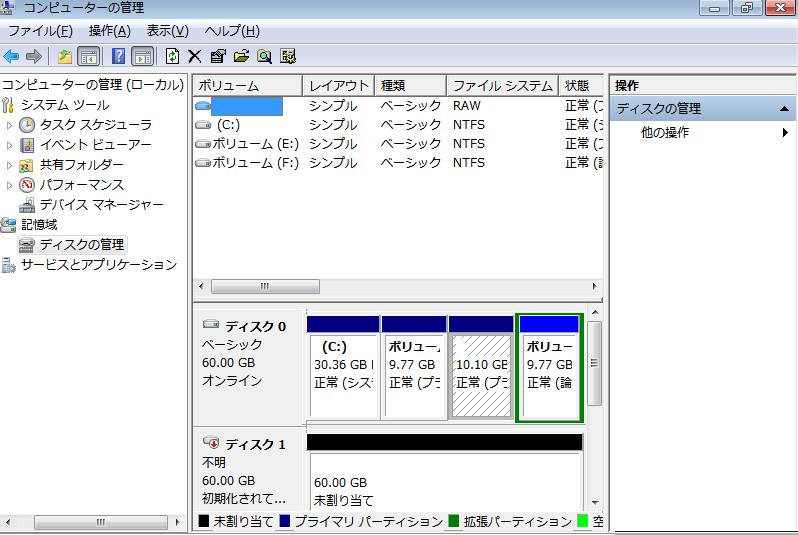This screenshot has height=535, width=798.
Task: Expand the パフォーマンス tree node
Action: tap(9, 185)
